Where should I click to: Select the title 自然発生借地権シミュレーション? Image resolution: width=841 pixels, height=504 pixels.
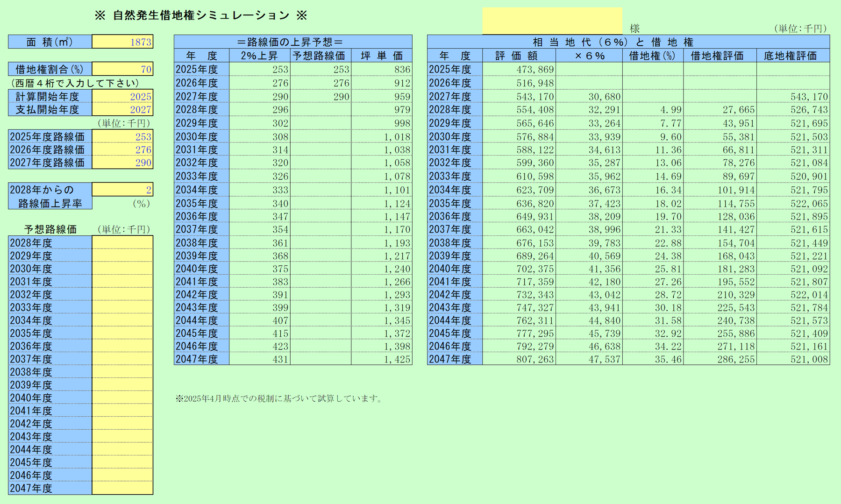(201, 15)
